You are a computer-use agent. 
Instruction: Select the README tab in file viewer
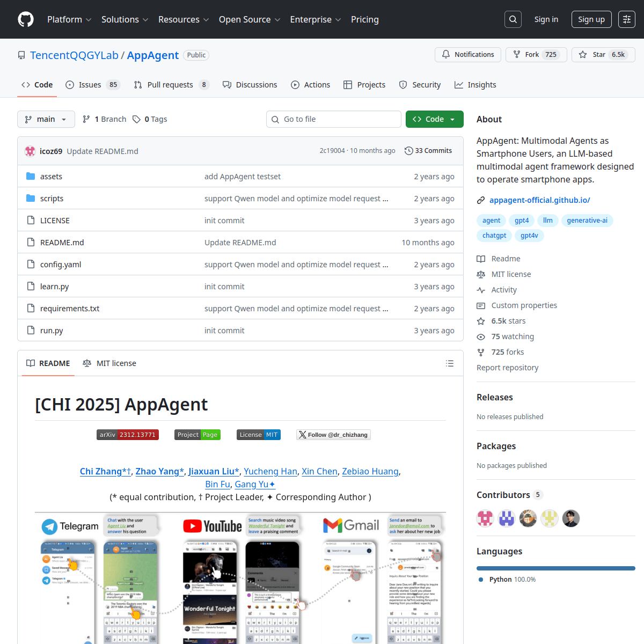point(48,363)
